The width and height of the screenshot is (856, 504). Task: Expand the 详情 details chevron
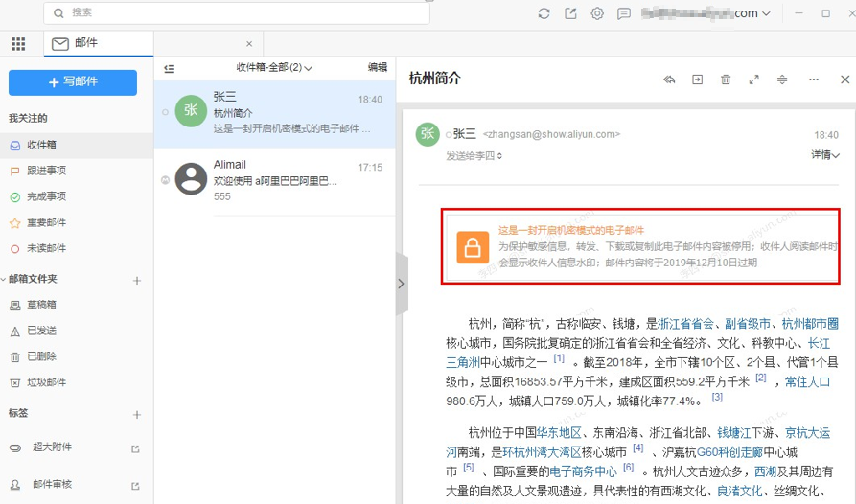(x=825, y=154)
